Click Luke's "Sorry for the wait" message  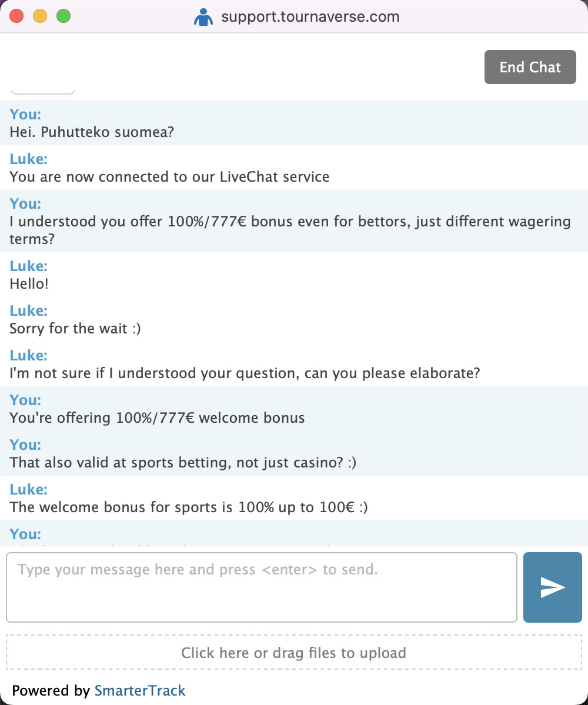point(75,328)
